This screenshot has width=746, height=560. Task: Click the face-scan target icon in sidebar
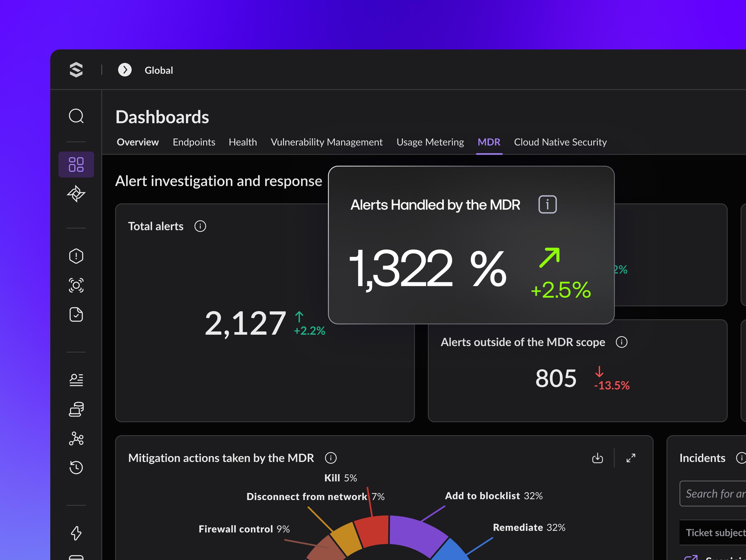click(76, 285)
